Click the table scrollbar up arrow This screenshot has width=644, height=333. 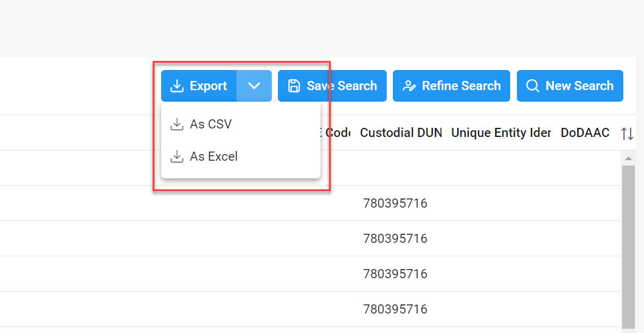point(628,158)
